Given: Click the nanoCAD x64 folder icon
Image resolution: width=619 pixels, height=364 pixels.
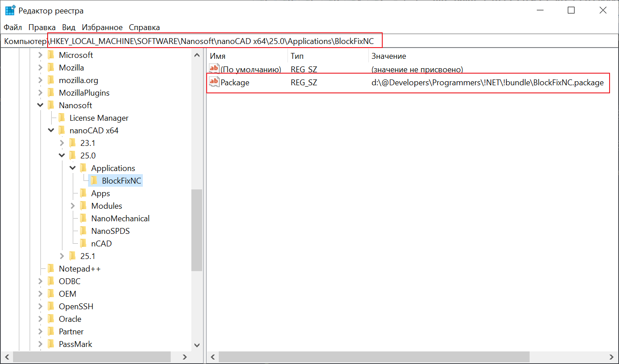Looking at the screenshot, I should click(x=62, y=131).
